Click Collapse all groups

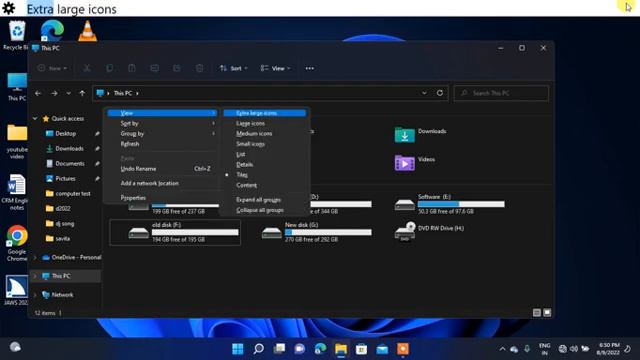click(x=260, y=210)
